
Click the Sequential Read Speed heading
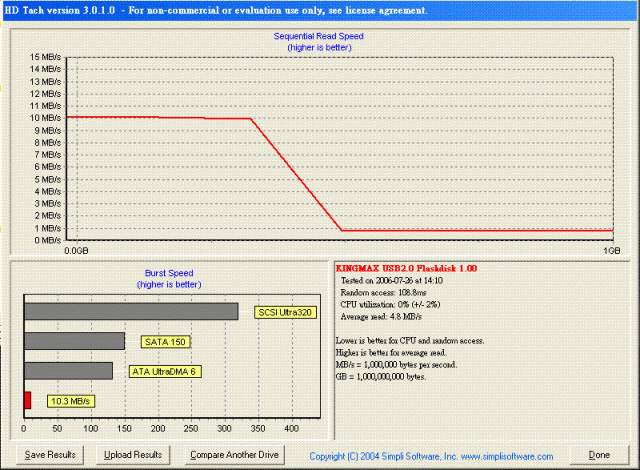click(x=318, y=36)
